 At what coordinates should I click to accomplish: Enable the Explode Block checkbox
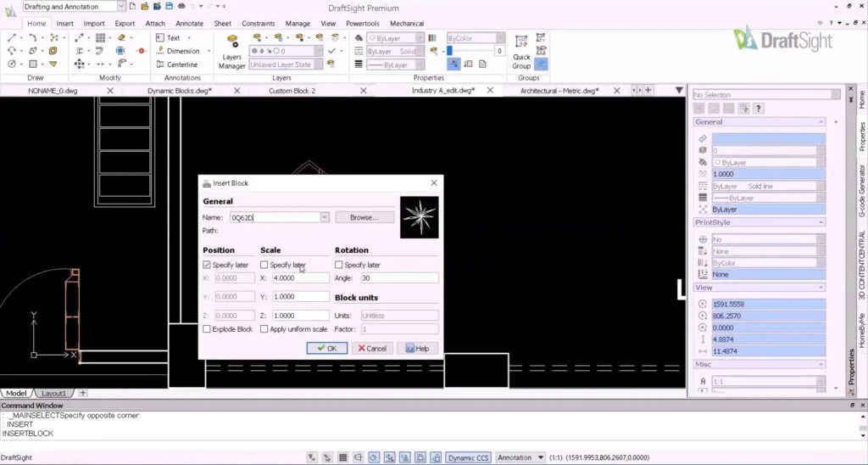point(207,329)
